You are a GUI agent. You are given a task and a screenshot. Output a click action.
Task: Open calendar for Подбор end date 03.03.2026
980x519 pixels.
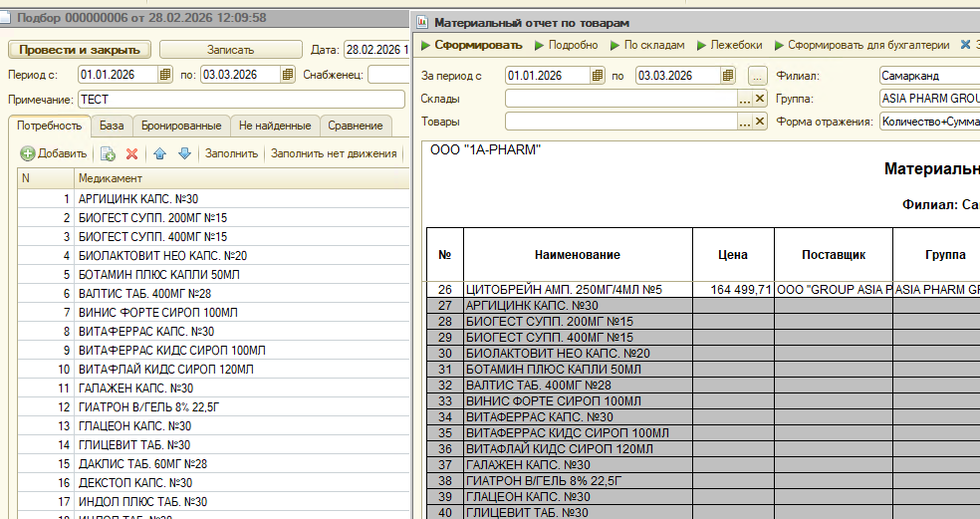288,75
